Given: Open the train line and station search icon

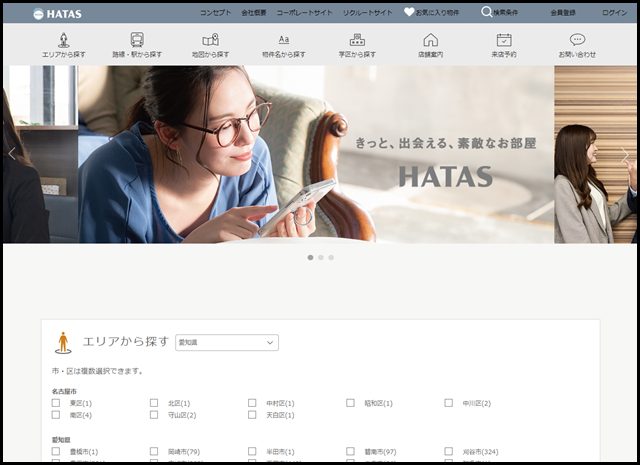Looking at the screenshot, I should pyautogui.click(x=136, y=40).
